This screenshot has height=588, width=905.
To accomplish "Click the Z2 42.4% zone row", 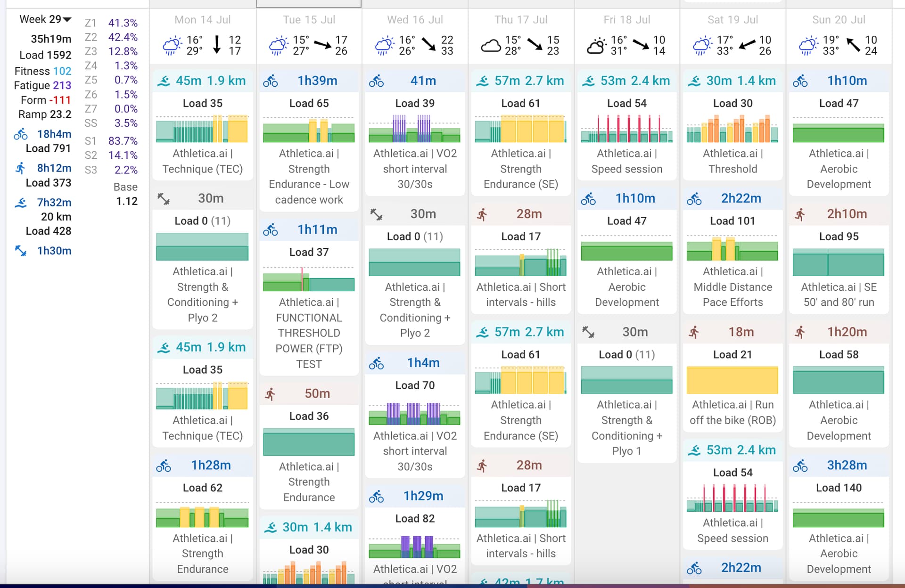I will click(111, 37).
